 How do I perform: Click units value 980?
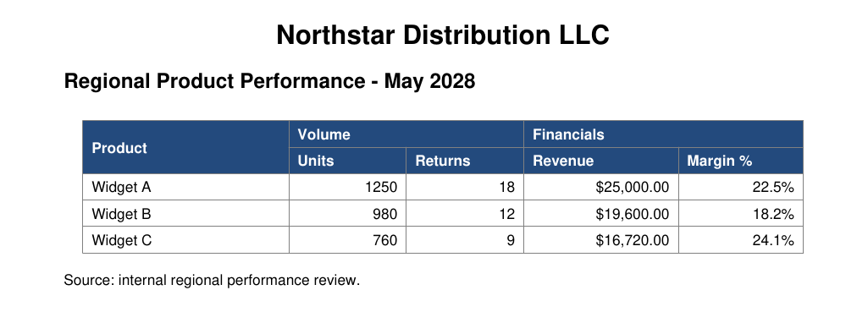tap(385, 214)
